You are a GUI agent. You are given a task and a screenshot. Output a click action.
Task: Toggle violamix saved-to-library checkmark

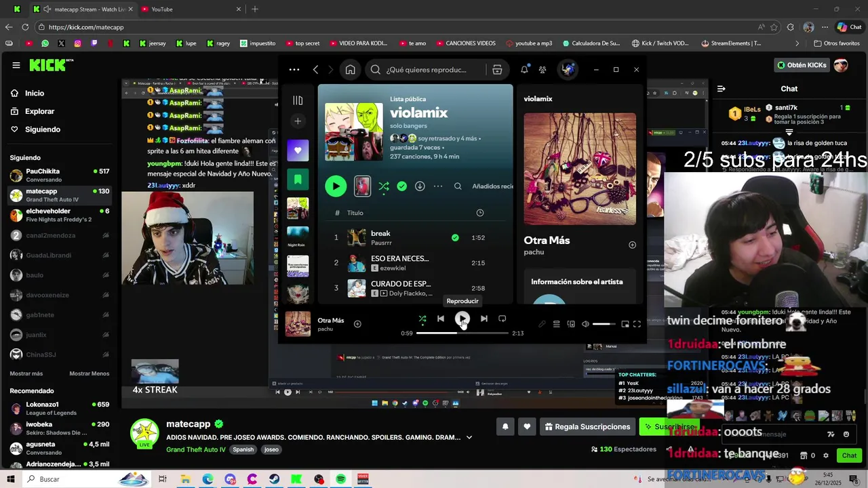click(x=402, y=186)
